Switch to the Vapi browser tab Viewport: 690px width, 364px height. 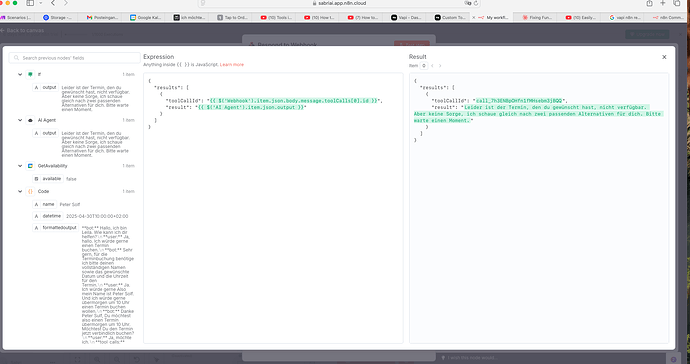tap(406, 18)
